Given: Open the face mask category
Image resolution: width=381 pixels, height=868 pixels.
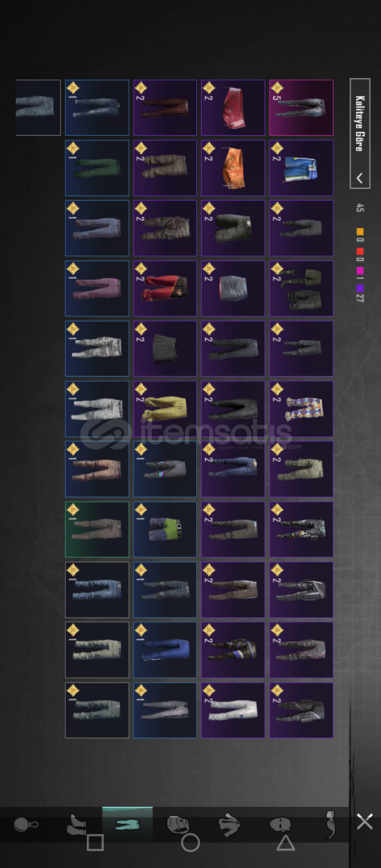Looking at the screenshot, I should click(x=281, y=825).
